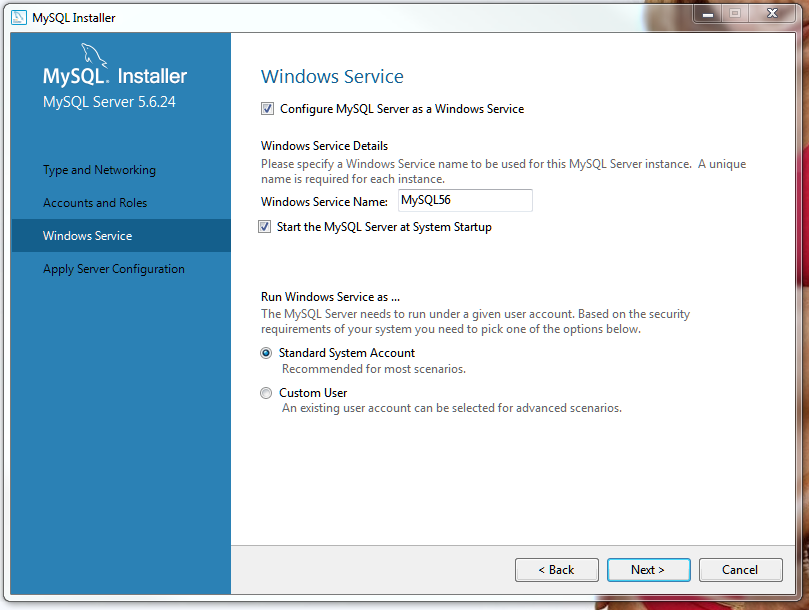Open the Type and Networking step
This screenshot has width=809, height=610.
coord(99,170)
